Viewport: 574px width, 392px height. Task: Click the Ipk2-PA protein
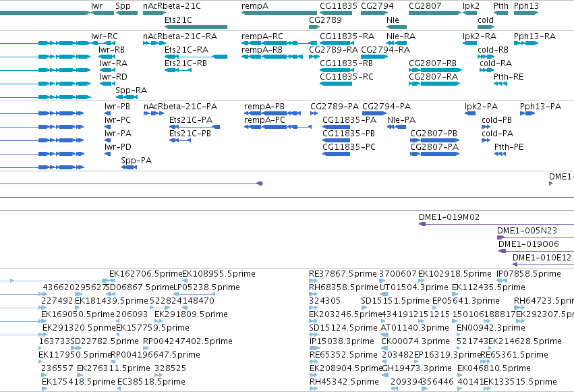click(x=470, y=113)
